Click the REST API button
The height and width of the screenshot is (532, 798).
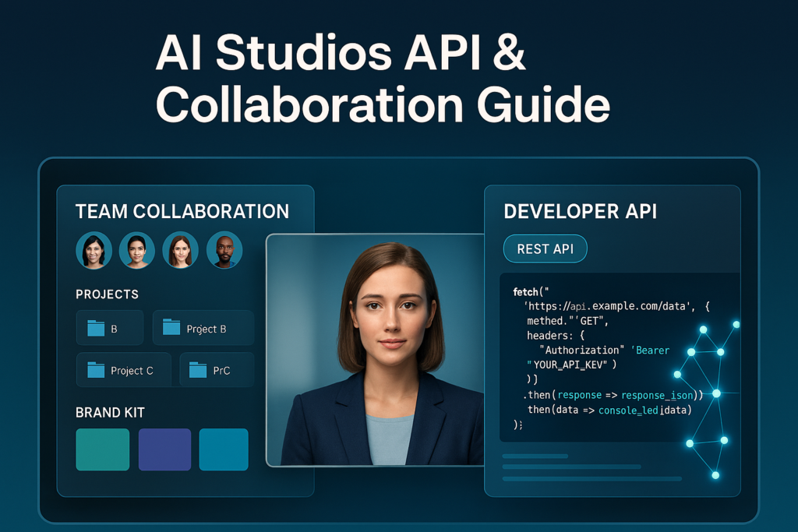pos(545,248)
